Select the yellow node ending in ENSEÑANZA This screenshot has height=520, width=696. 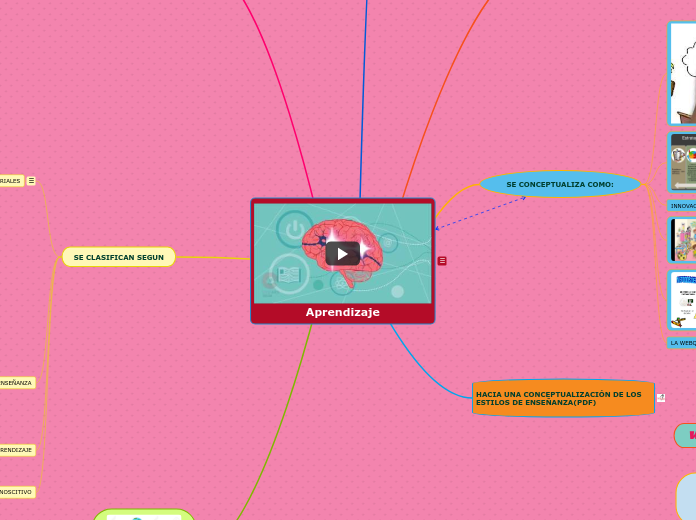[x=17, y=383]
